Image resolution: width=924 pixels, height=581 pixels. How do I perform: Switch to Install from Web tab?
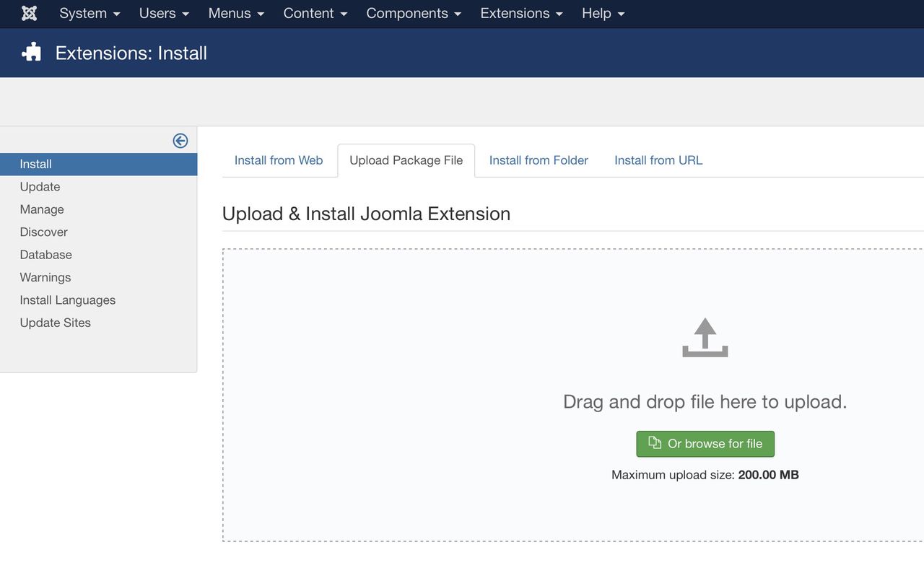point(279,160)
